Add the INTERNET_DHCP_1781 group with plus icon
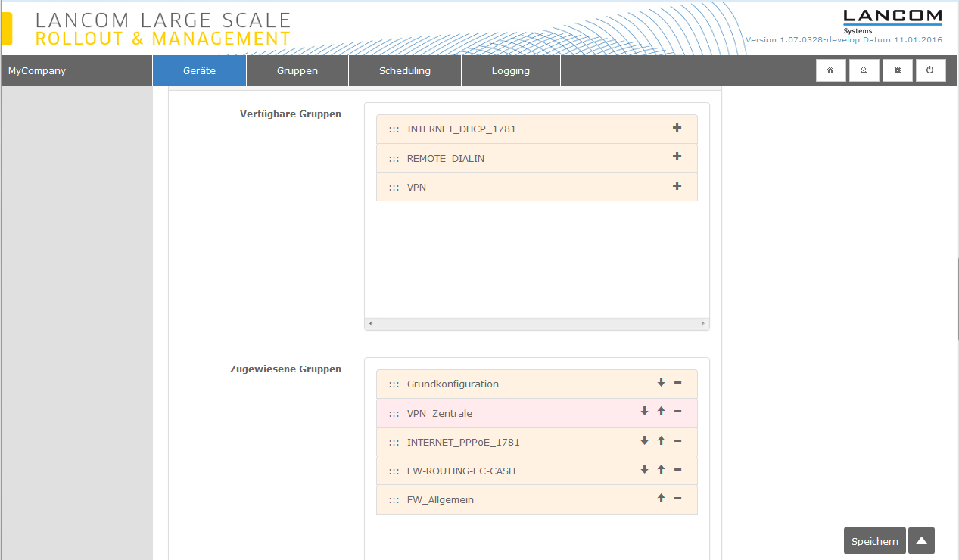 [677, 128]
